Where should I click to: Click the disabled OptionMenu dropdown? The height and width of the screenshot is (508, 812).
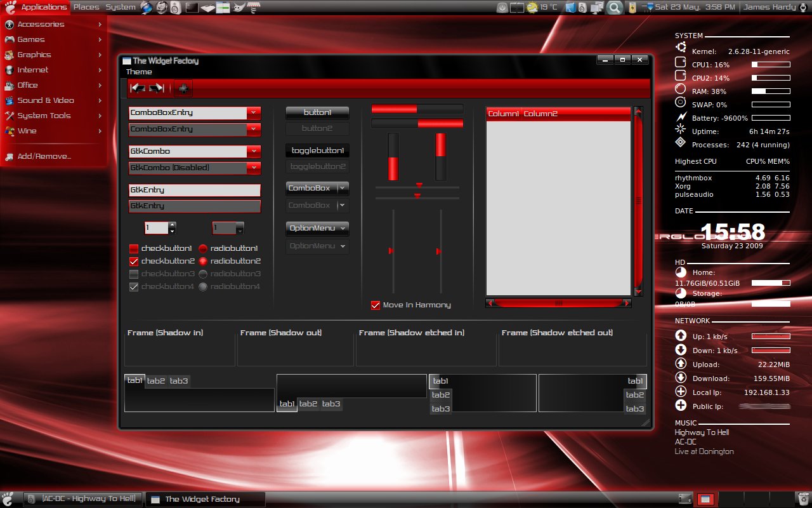point(317,246)
